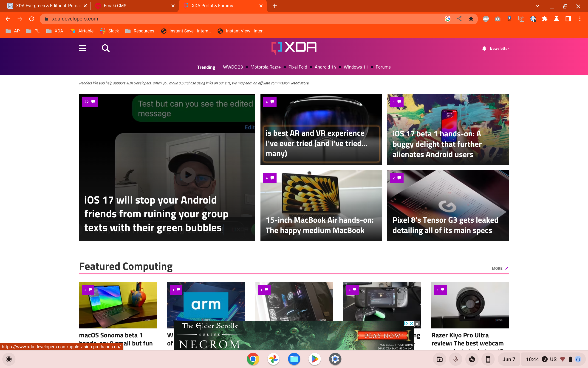588x368 pixels.
Task: Open Pixel Fold trending topic
Action: click(x=298, y=67)
